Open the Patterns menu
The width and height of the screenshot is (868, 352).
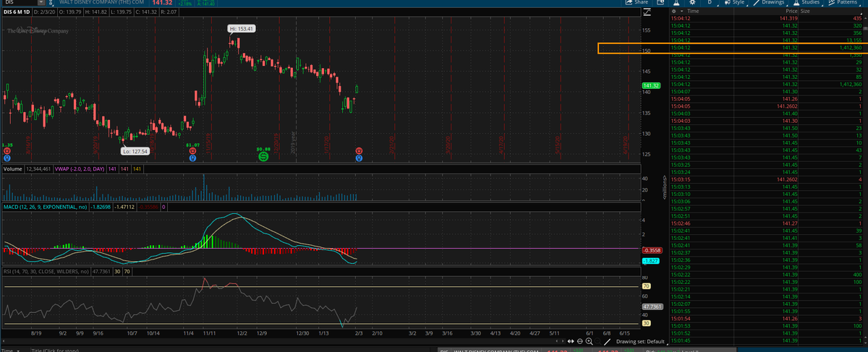tap(843, 3)
